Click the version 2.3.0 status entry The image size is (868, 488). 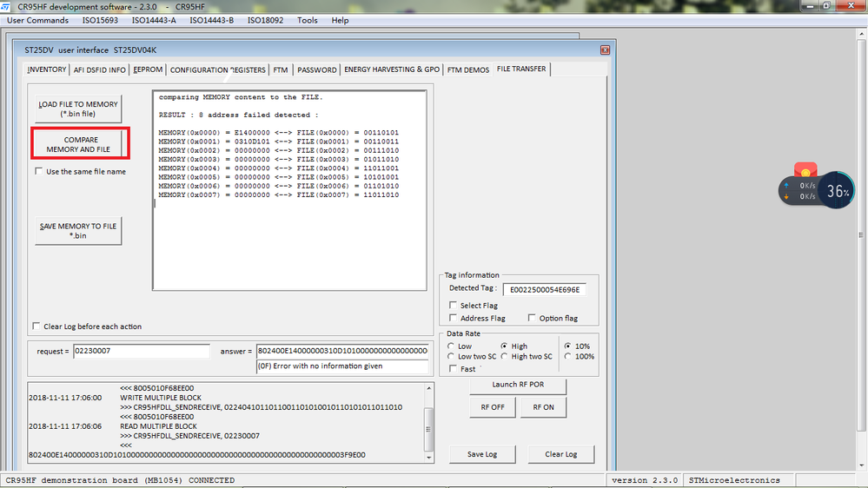(645, 480)
